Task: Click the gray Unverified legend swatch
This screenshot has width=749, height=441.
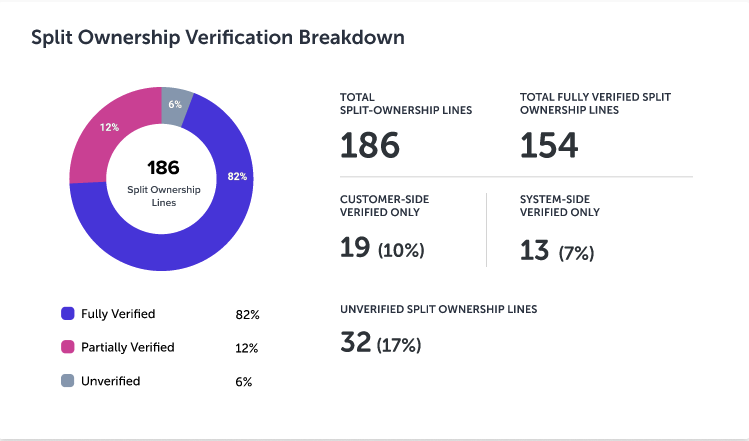Action: pyautogui.click(x=68, y=381)
